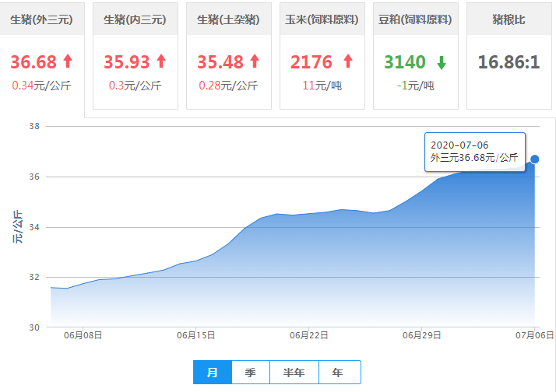The width and height of the screenshot is (556, 392).
Task: Click the 外三元36.68元/公斤 tooltip box
Action: pos(474,152)
